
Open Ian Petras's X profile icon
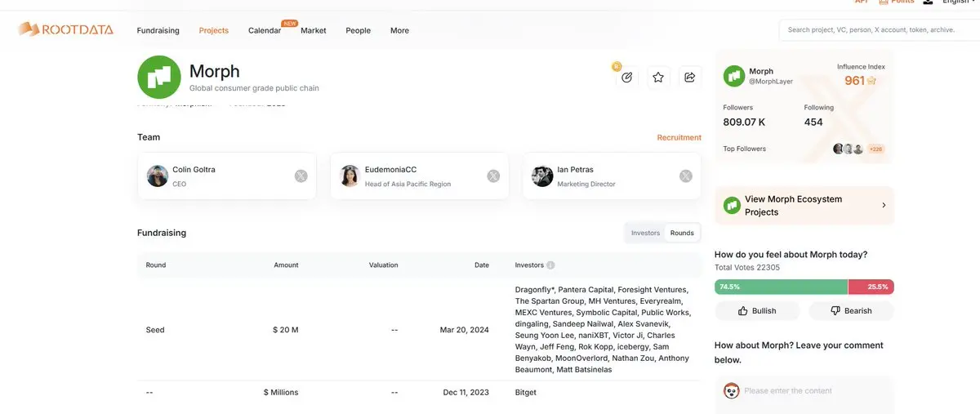686,176
